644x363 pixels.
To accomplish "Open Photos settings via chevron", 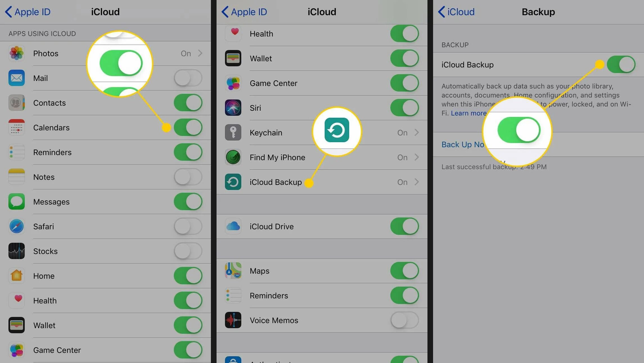I will 200,53.
